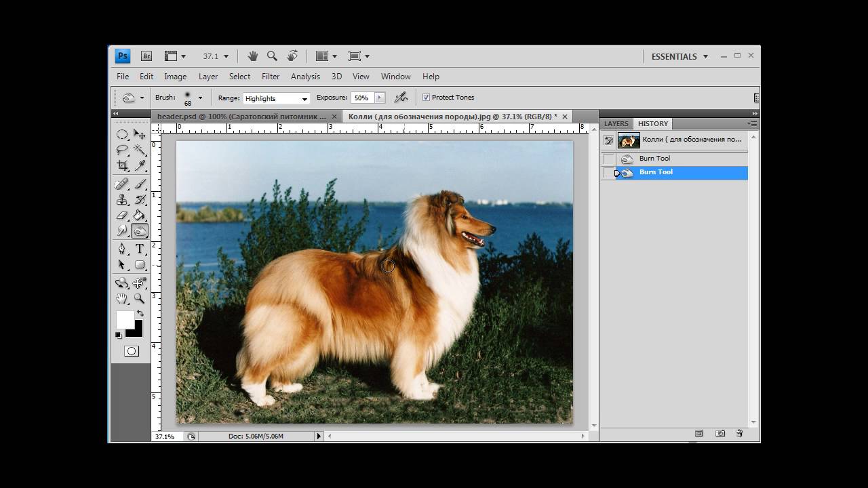Enable the airbrush mode toggle
This screenshot has width=868, height=488.
(401, 98)
